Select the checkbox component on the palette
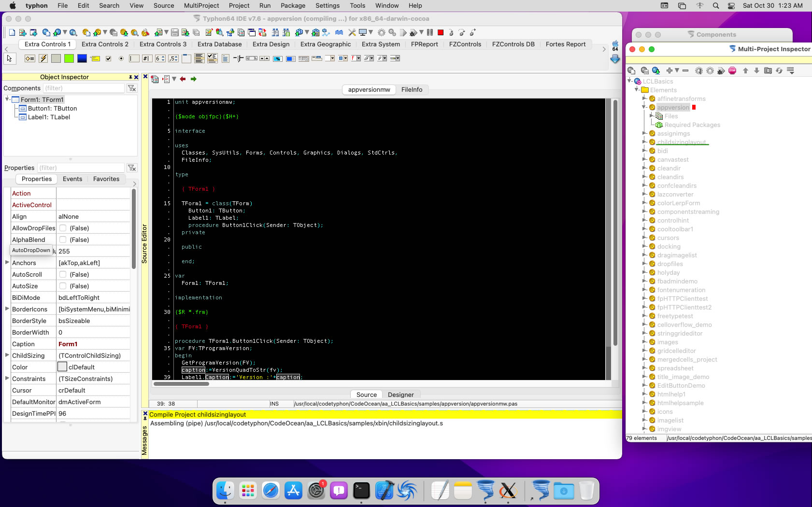The width and height of the screenshot is (812, 507). pos(108,58)
